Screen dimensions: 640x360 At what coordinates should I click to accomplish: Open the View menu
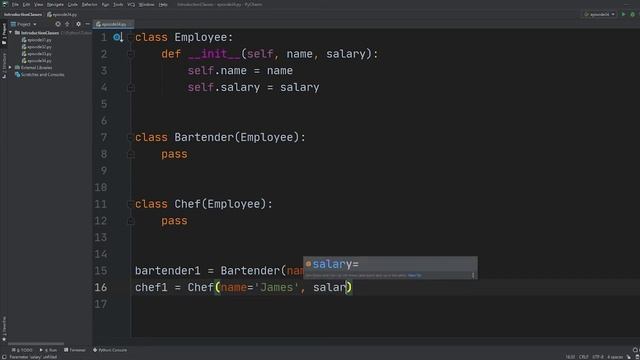point(38,4)
